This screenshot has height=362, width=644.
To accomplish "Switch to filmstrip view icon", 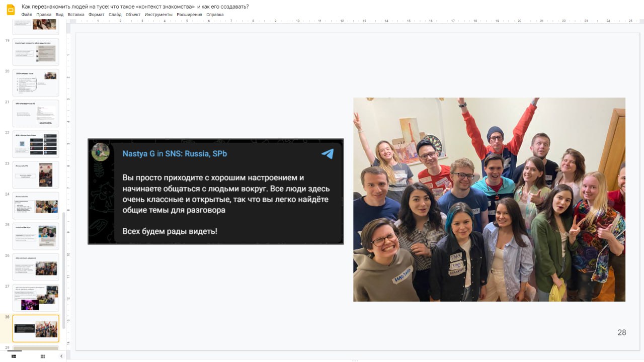I will click(x=14, y=356).
